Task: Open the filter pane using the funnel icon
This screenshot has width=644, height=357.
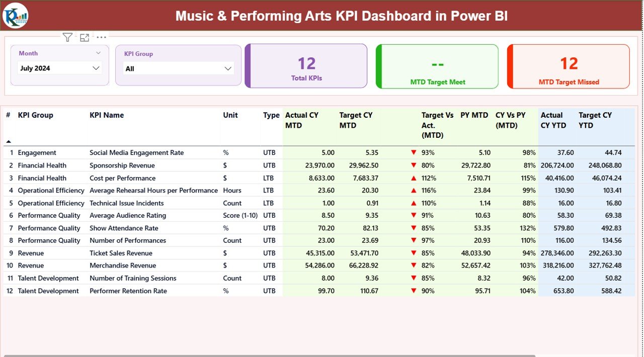Action: coord(67,37)
